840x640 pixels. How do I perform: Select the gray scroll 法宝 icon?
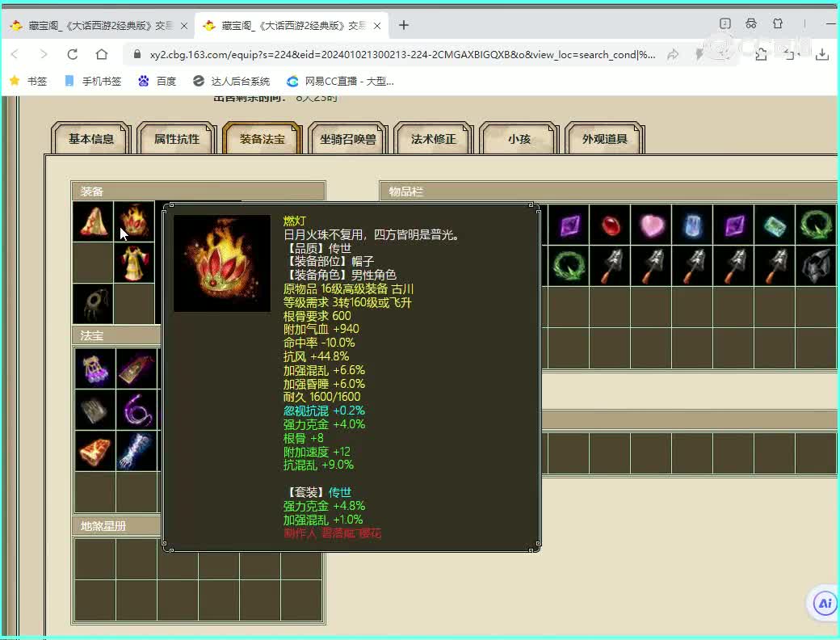[x=95, y=410]
